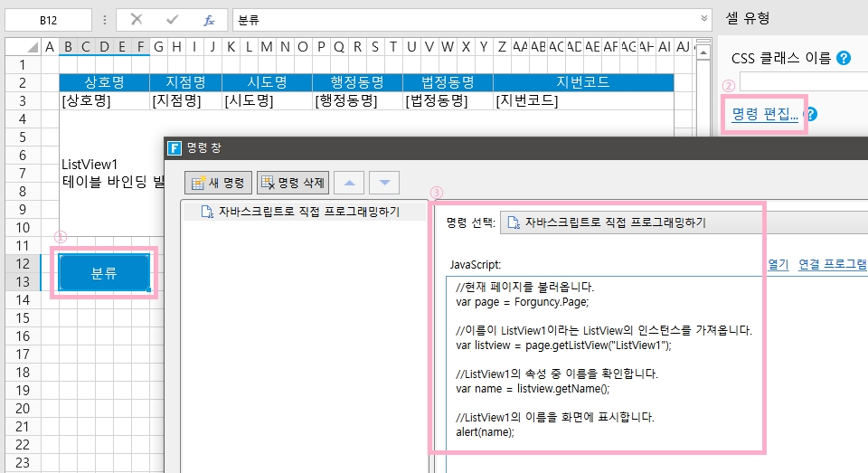The image size is (868, 473).
Task: Move command up with the up arrow
Action: click(349, 184)
